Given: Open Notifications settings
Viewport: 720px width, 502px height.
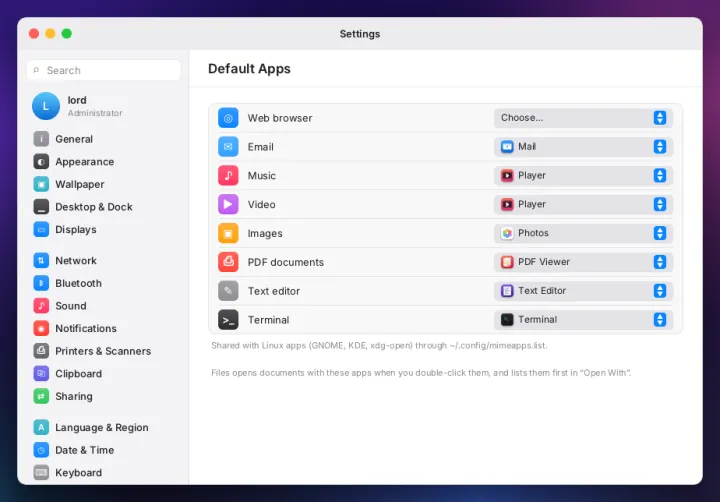Looking at the screenshot, I should click(105, 328).
